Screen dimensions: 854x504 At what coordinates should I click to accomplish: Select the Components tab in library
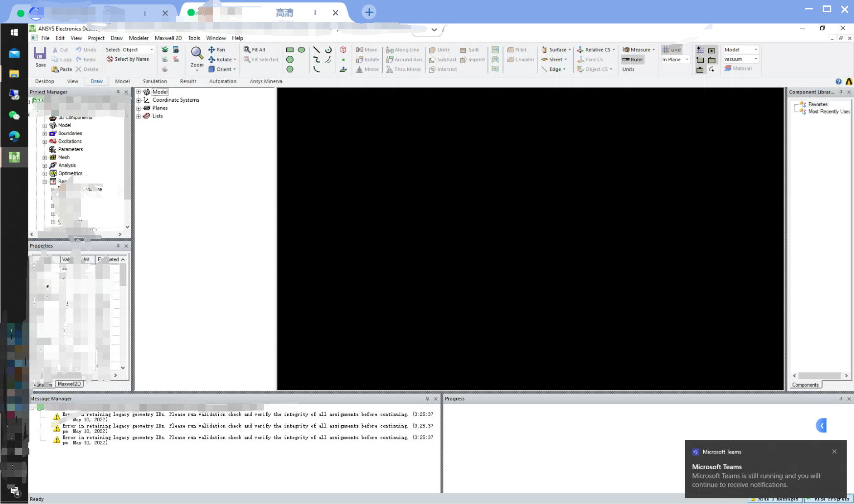click(805, 385)
